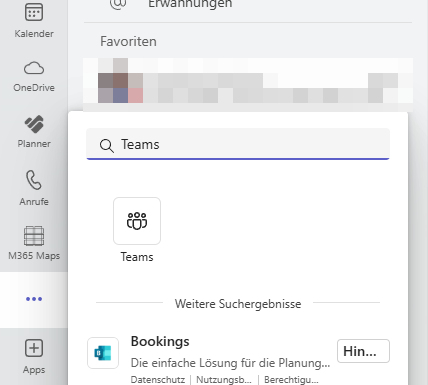The image size is (428, 385).
Task: Open the Berechtigu... permissions link
Action: coord(291,380)
